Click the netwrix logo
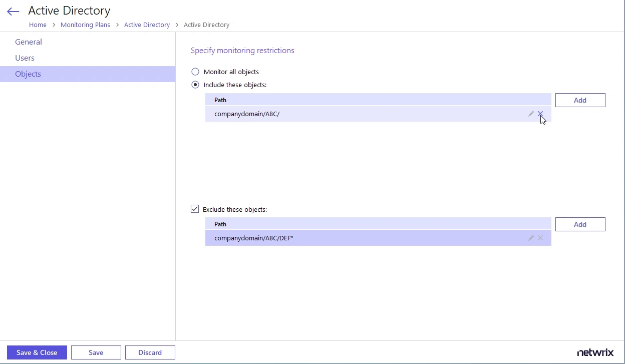The image size is (625, 364). click(x=595, y=352)
